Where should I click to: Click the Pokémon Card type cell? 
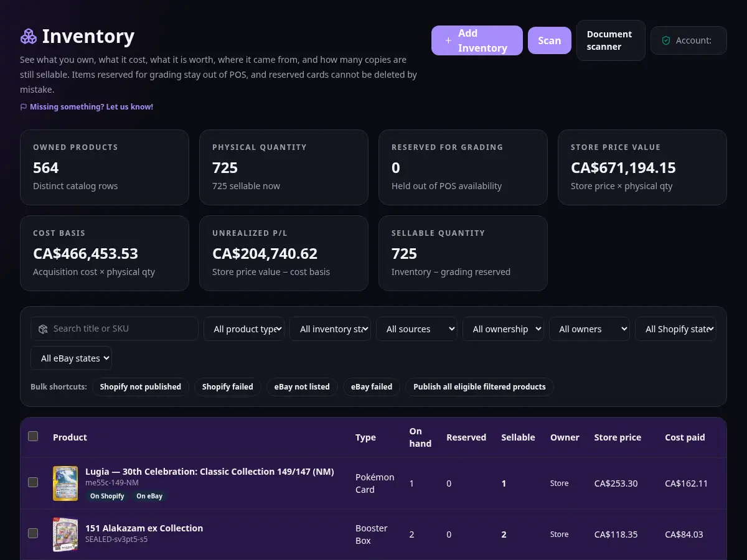[x=375, y=483]
